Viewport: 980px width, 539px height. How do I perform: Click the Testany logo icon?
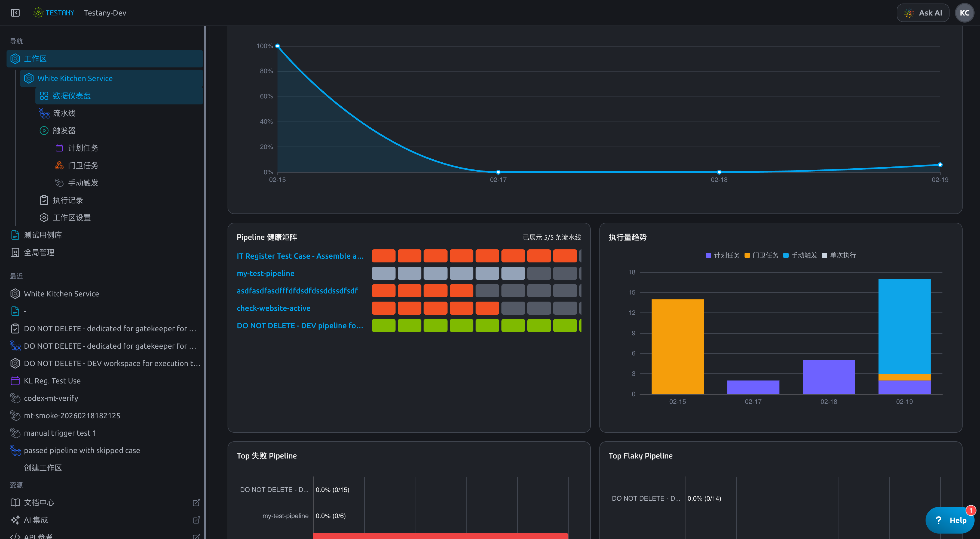38,13
